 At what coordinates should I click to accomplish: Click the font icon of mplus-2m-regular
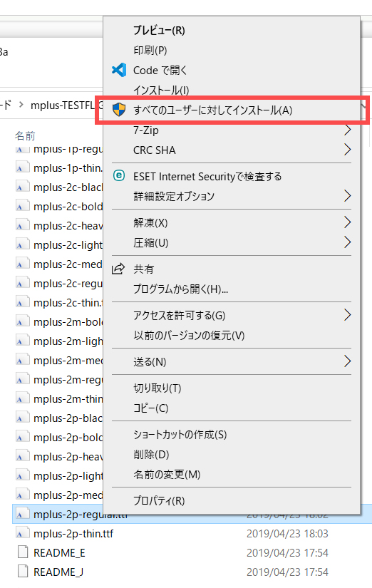pyautogui.click(x=23, y=379)
